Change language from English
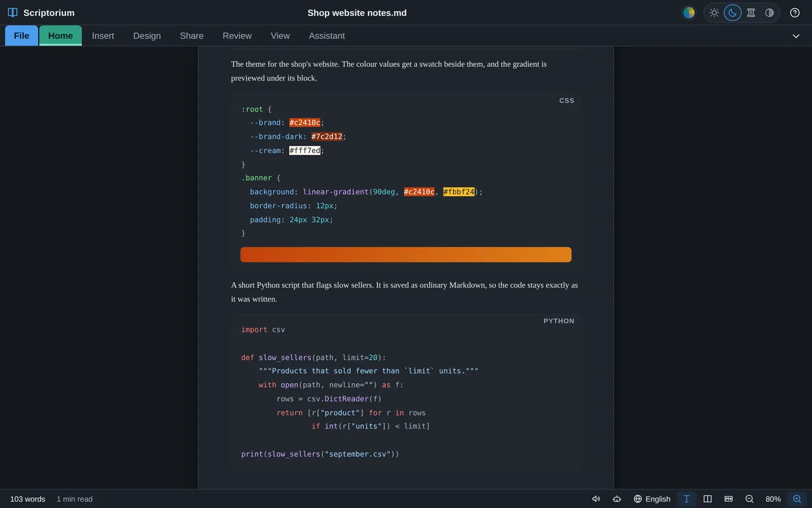This screenshot has width=812, height=508. click(652, 499)
